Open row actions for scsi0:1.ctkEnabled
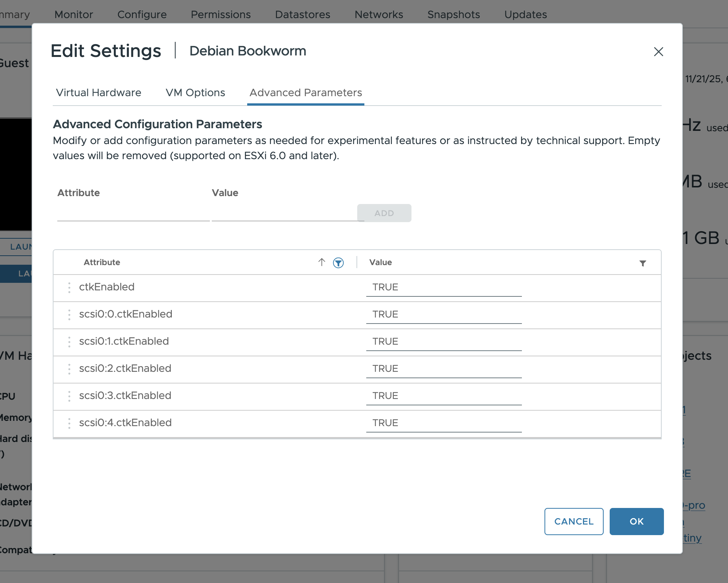The width and height of the screenshot is (728, 583). (69, 342)
